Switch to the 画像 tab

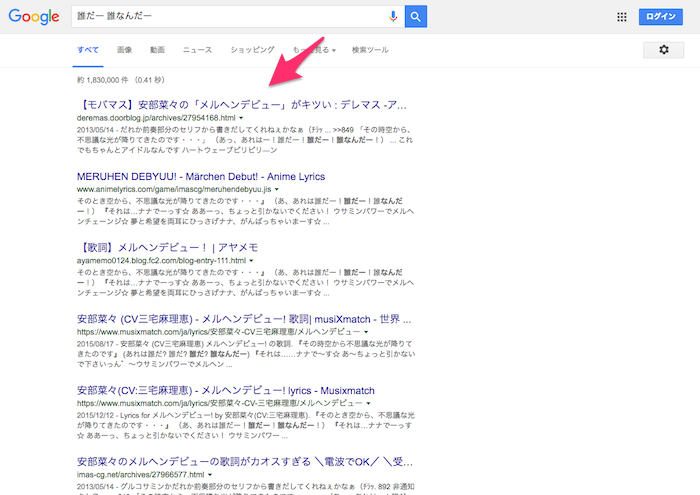[124, 49]
